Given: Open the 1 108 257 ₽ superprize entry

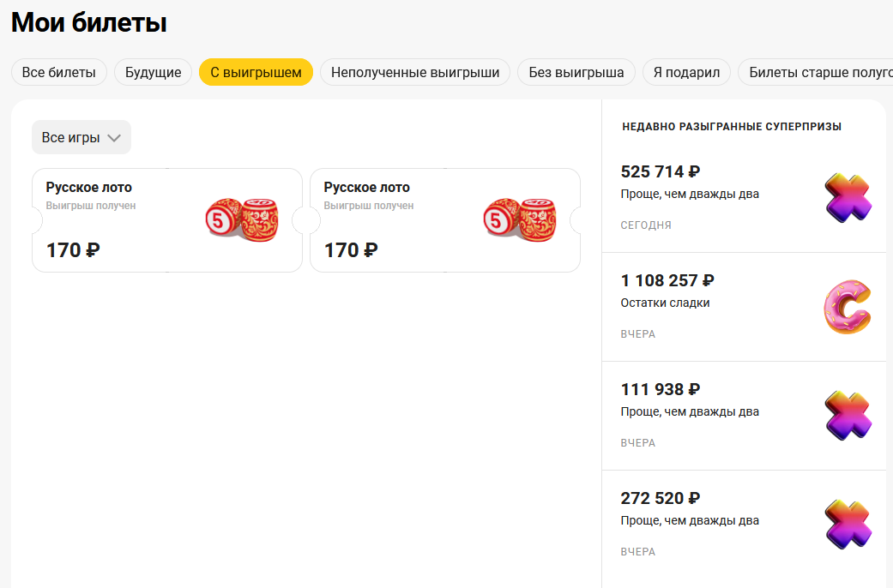Looking at the screenshot, I should 667,280.
